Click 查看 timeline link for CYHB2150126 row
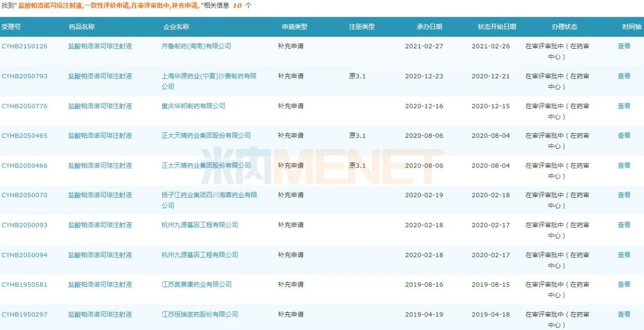 [x=624, y=46]
